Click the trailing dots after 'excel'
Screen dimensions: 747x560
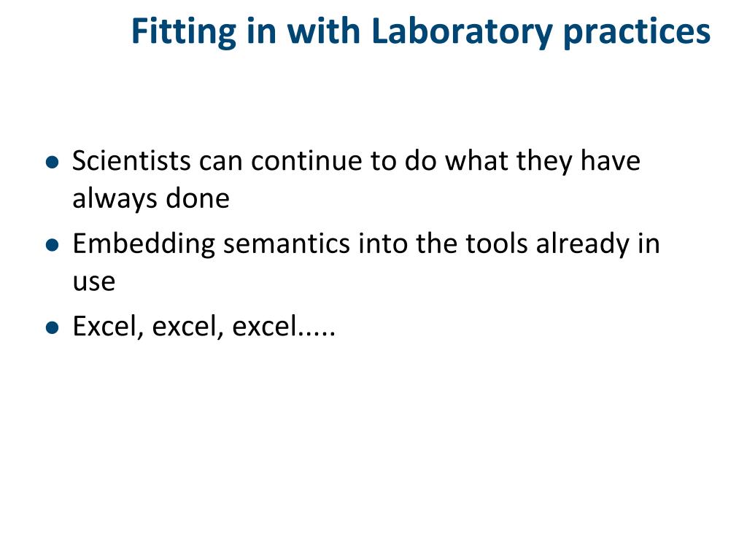318,330
